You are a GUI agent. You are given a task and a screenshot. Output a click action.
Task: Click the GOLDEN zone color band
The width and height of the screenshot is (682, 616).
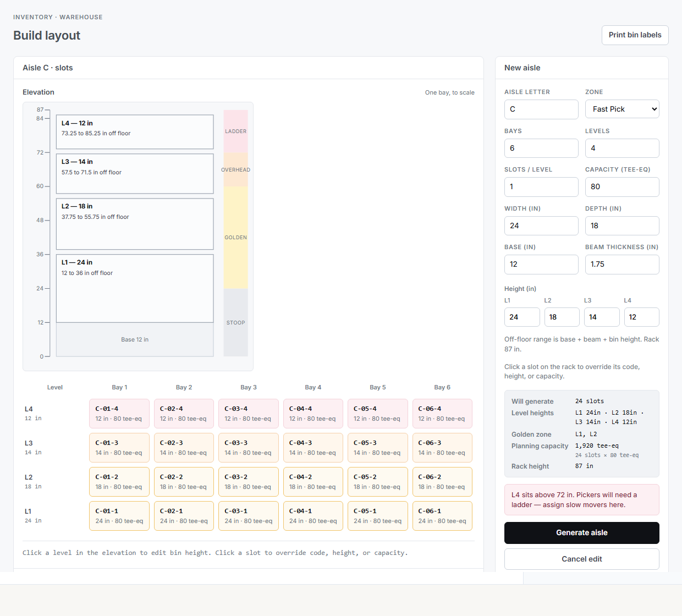click(236, 238)
